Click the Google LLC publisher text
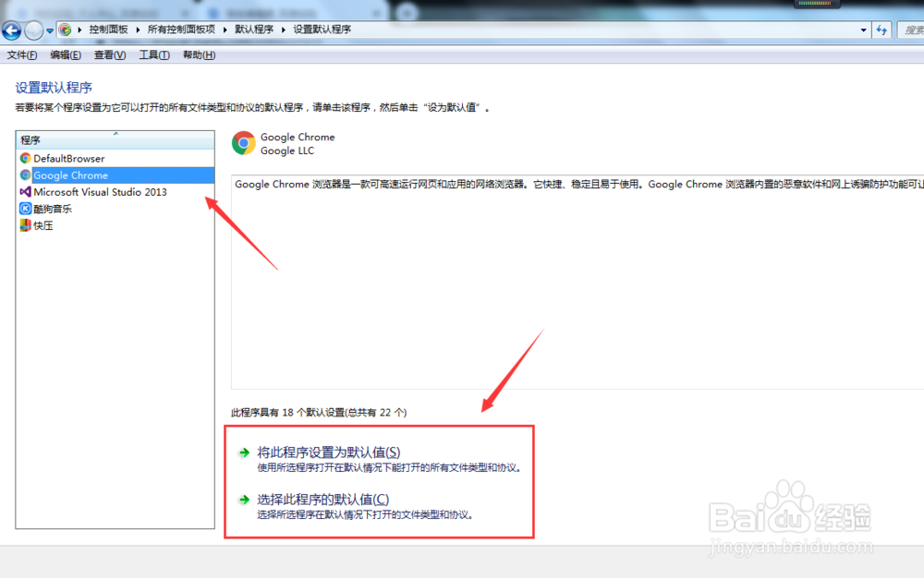 (x=287, y=151)
